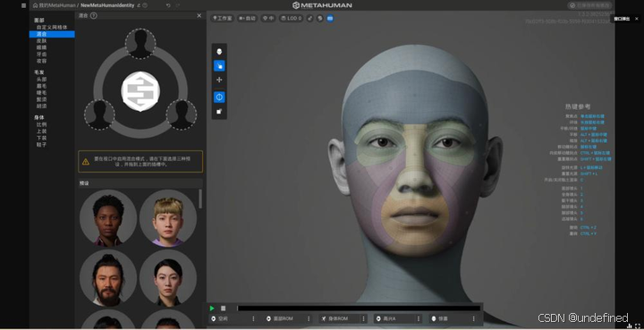Open options dots for 身体ROM
Screen dimensions: 644x330
click(363, 318)
